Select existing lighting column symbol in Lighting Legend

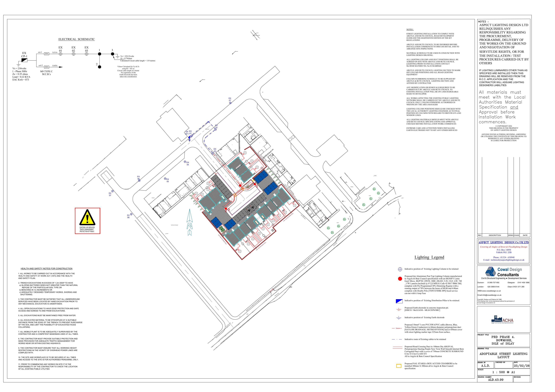(x=400, y=269)
